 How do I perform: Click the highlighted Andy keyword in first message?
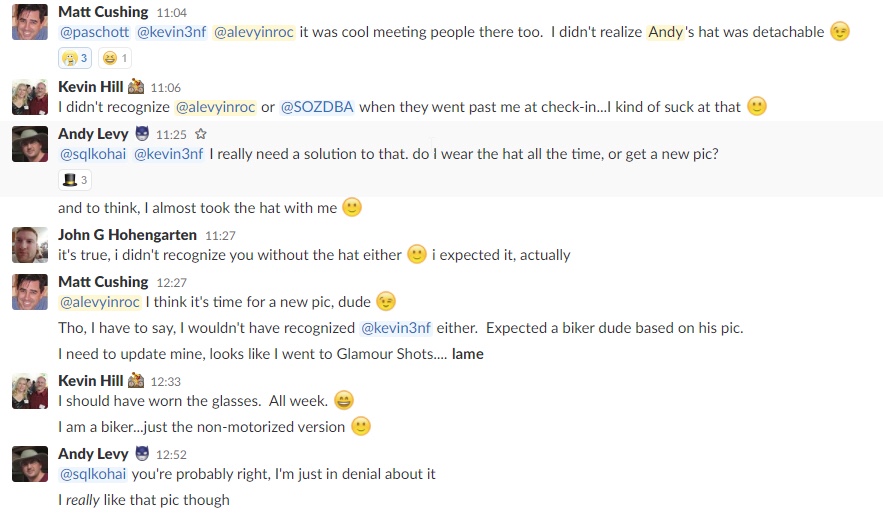[x=666, y=32]
